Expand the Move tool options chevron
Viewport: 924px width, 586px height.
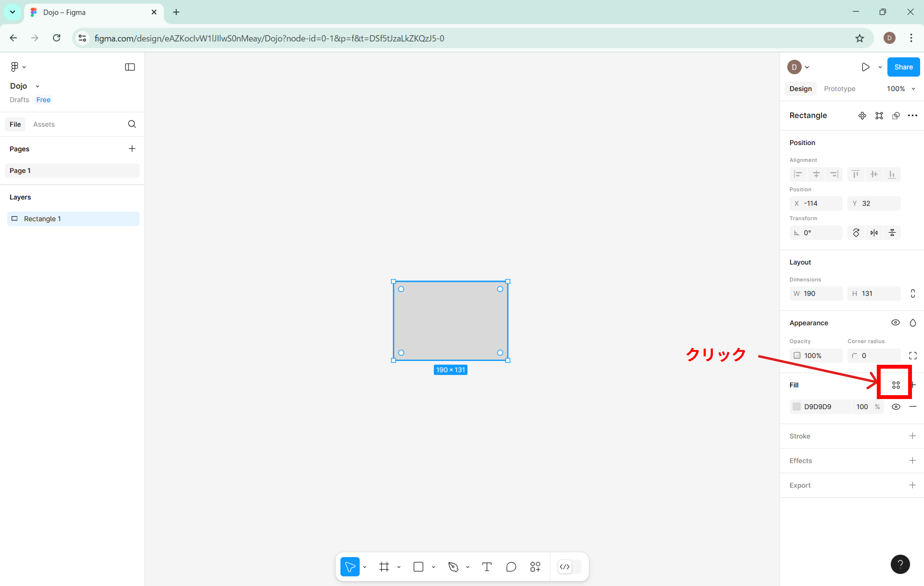click(x=364, y=566)
